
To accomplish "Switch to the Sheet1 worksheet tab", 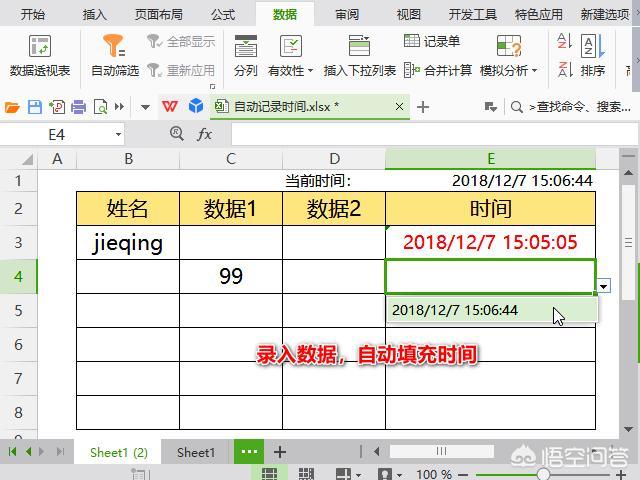I will tap(196, 452).
